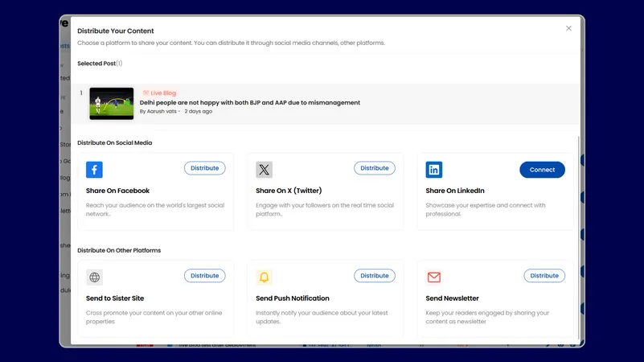Click the LinkedIn logo icon
This screenshot has width=644, height=362.
[x=434, y=170]
